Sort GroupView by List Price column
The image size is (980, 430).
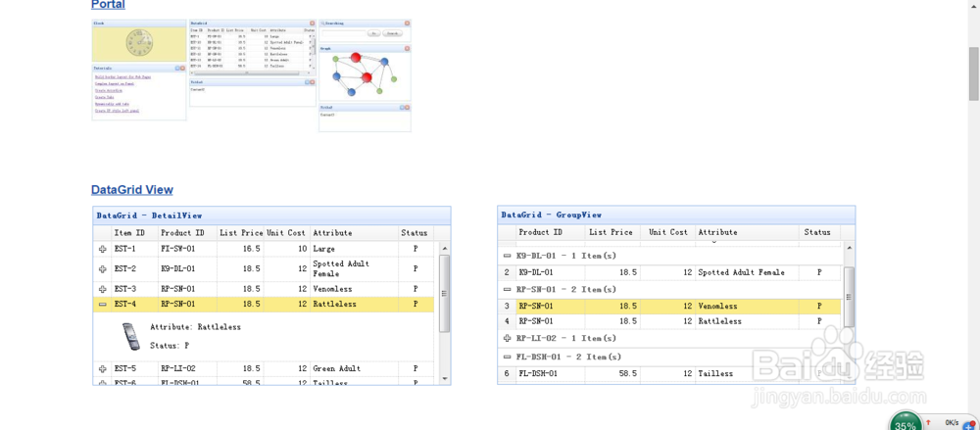pyautogui.click(x=612, y=232)
